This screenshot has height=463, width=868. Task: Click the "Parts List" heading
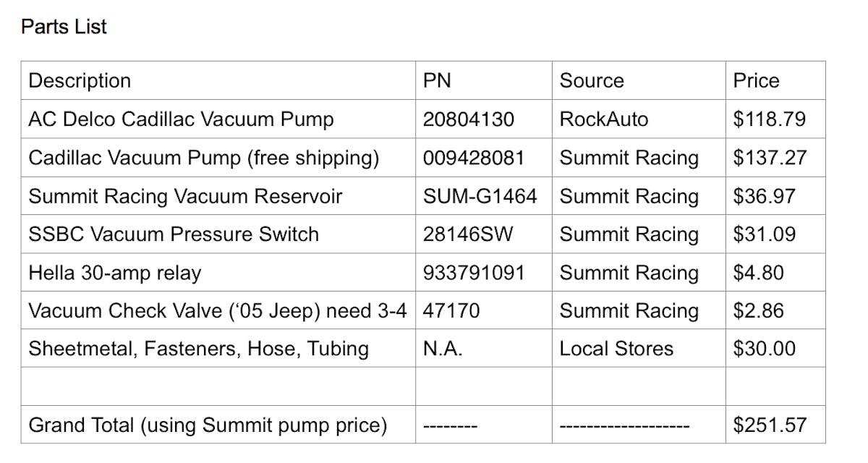pos(64,27)
